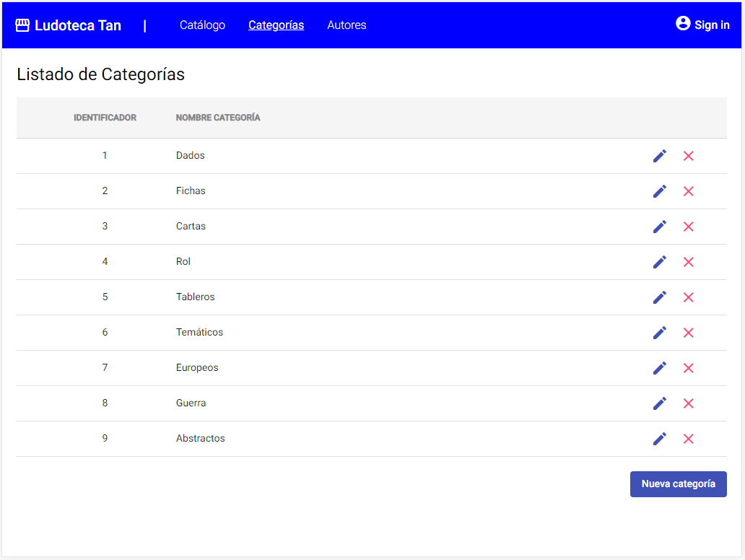Click the pencil icon beside Europeos
Screen dimensions: 745x560
pos(659,367)
